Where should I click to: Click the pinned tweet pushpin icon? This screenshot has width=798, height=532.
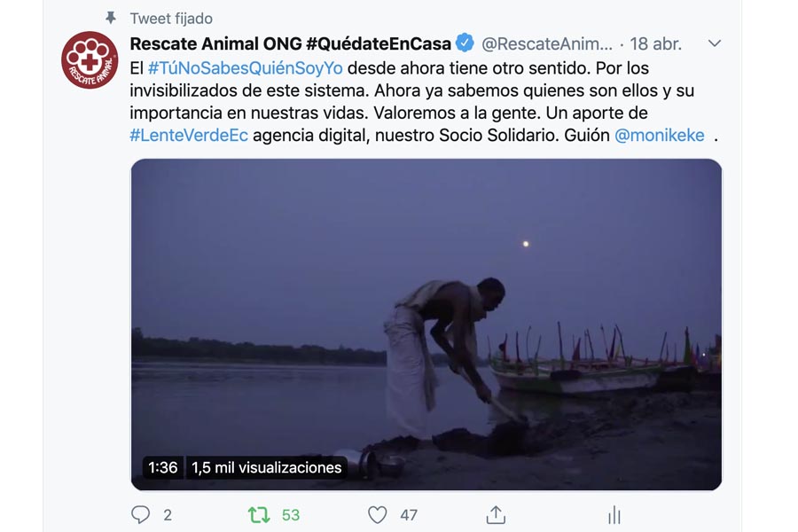point(111,19)
